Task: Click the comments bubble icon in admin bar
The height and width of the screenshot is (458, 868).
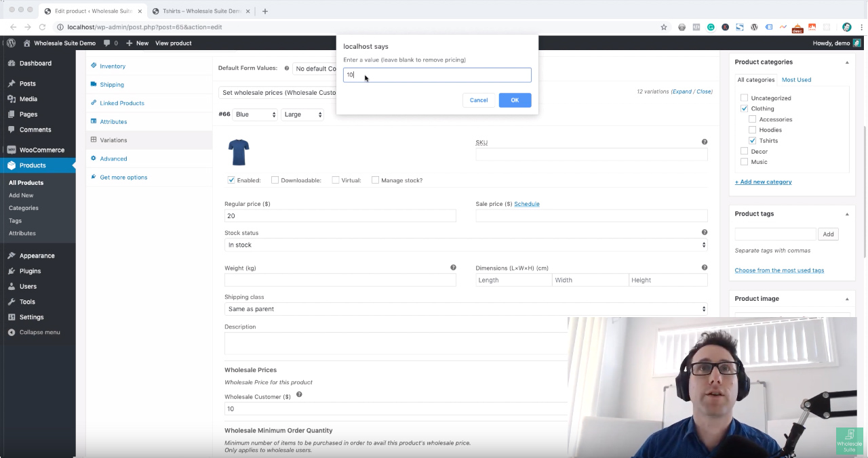Action: click(x=107, y=43)
